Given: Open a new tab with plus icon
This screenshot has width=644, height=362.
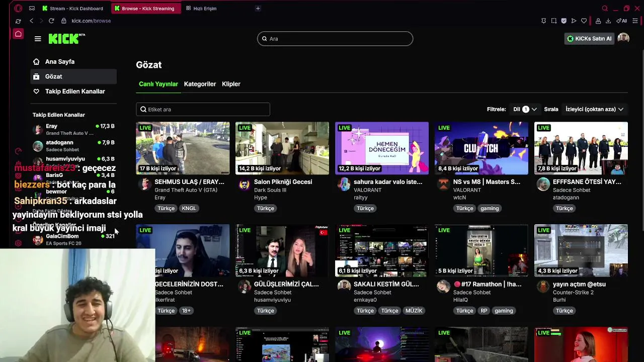Looking at the screenshot, I should click(258, 8).
